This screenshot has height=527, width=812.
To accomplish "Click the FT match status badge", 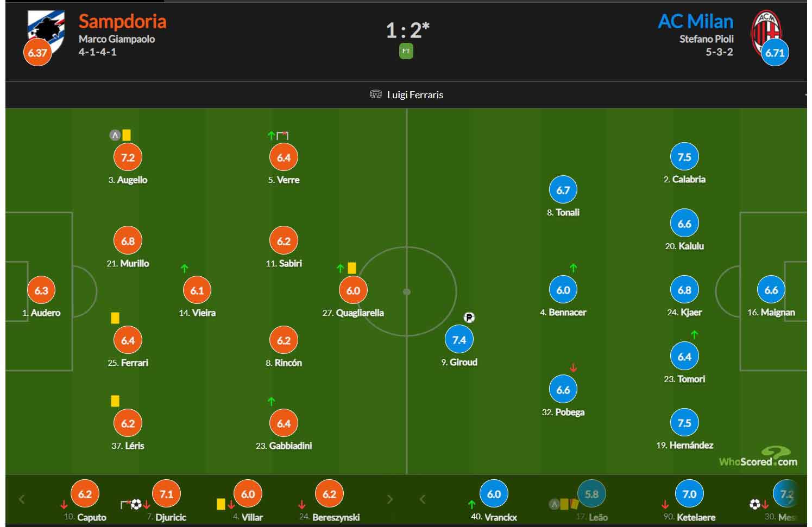I will click(406, 52).
